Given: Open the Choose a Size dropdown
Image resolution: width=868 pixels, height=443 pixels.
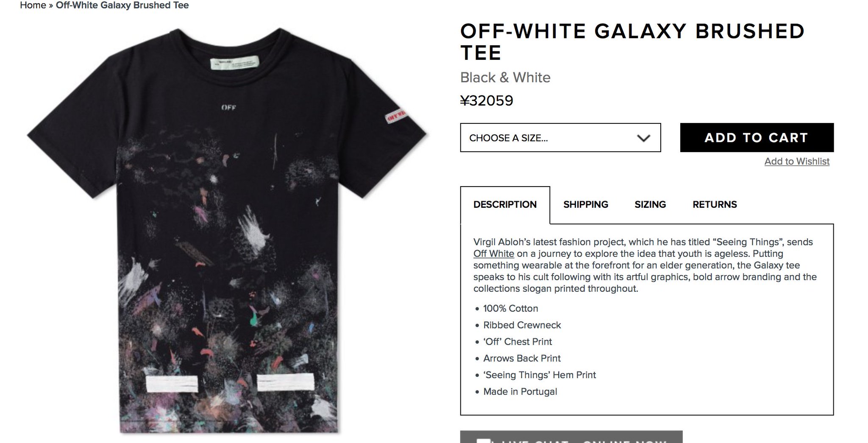Looking at the screenshot, I should [x=560, y=138].
